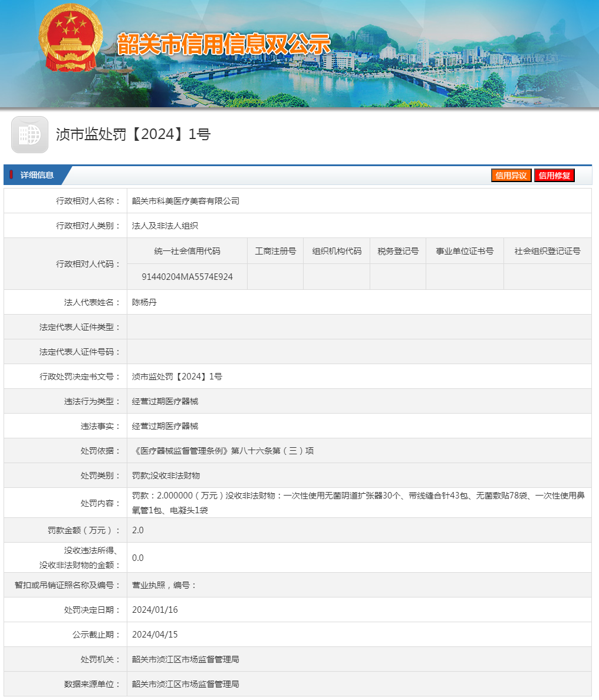Click the label 公示截止期：

click(97, 635)
